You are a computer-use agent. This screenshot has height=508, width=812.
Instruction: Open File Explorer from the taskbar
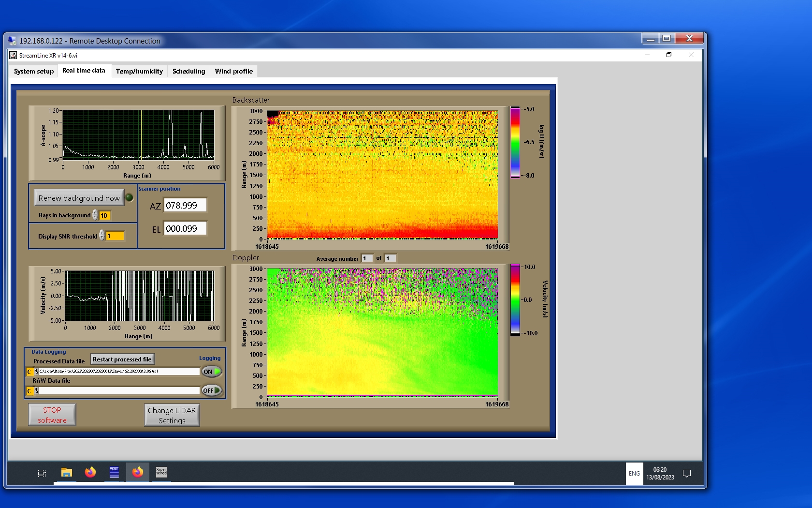click(x=67, y=473)
